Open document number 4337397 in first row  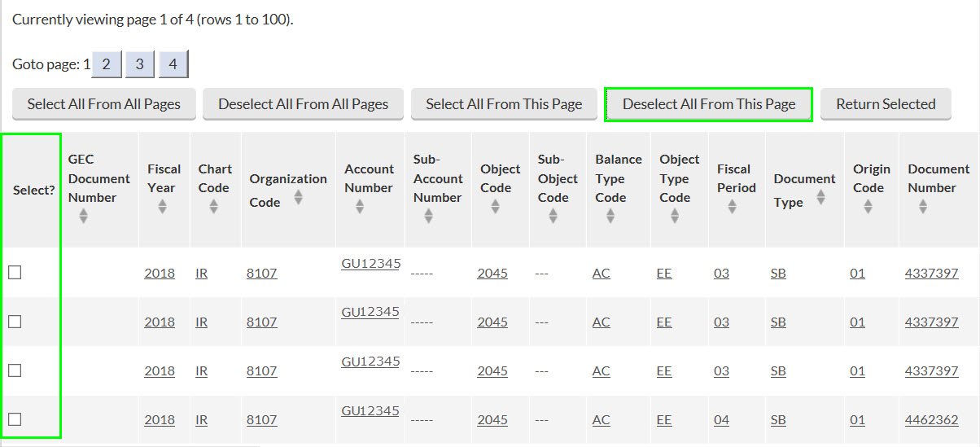click(932, 274)
